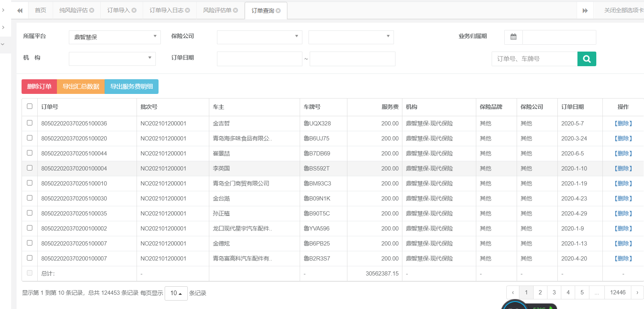Switch to the 首页 tab
644x309 pixels.
point(40,10)
